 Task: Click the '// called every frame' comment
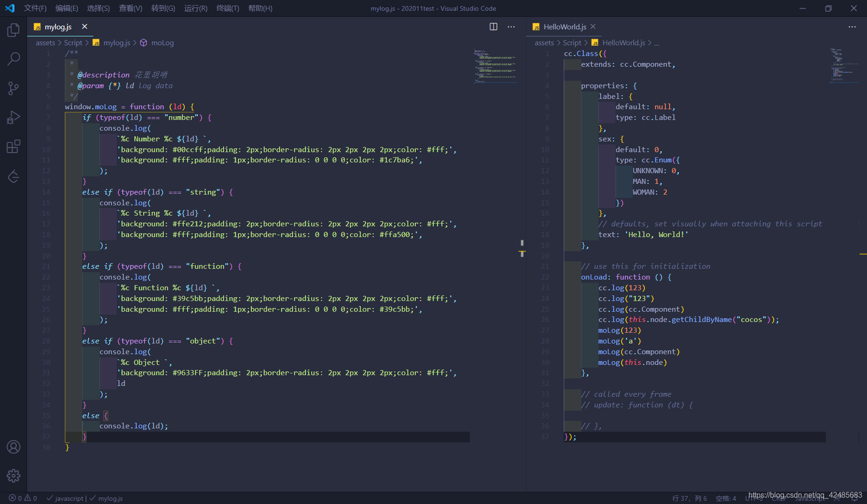point(626,394)
